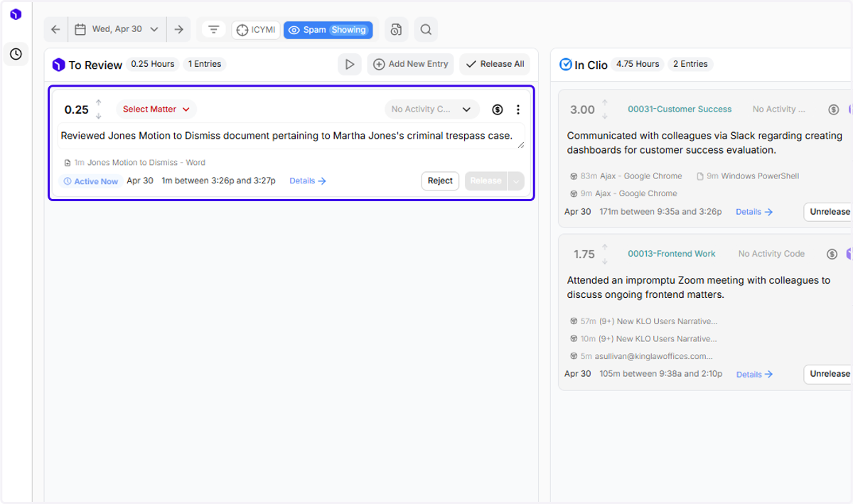Open Details link for Frontend Work entry

point(754,375)
